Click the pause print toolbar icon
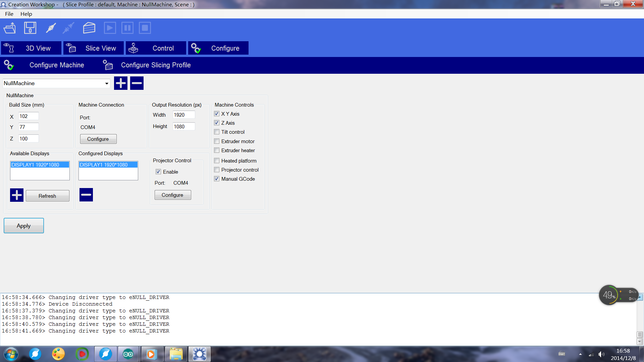This screenshot has height=362, width=644. click(127, 28)
